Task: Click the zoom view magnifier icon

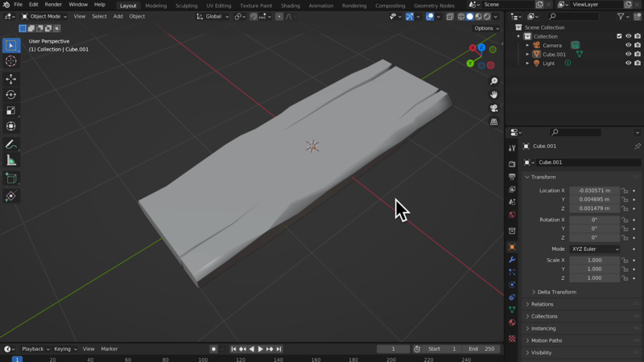Action: pos(493,81)
